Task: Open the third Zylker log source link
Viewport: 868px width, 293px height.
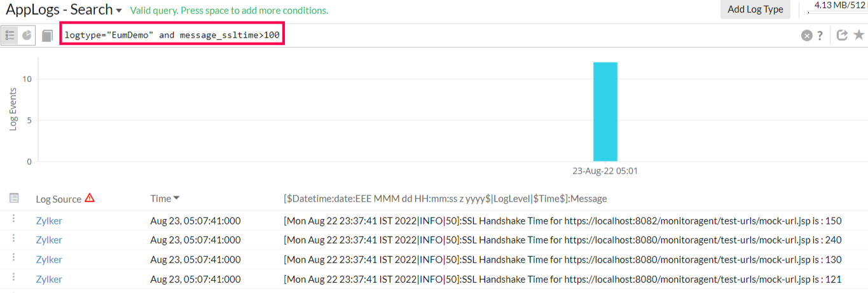Action: (49, 259)
